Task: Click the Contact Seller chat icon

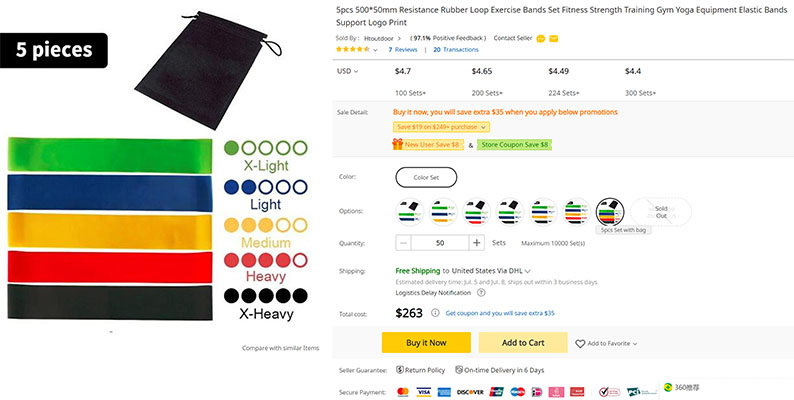Action: click(541, 37)
